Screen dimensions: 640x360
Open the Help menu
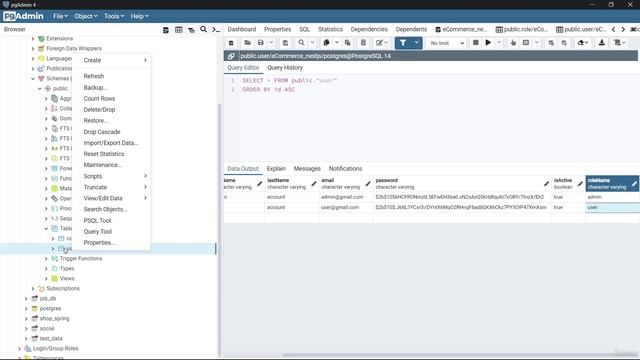[x=139, y=16]
